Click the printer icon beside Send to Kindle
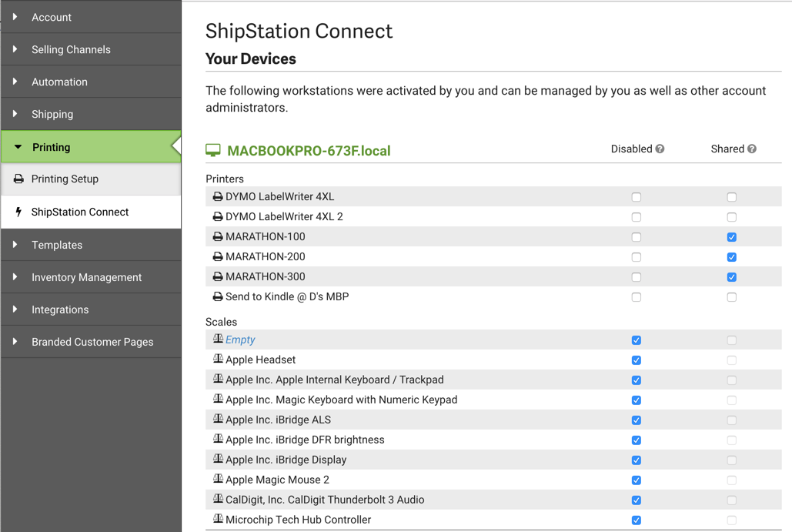The image size is (792, 532). (x=217, y=296)
